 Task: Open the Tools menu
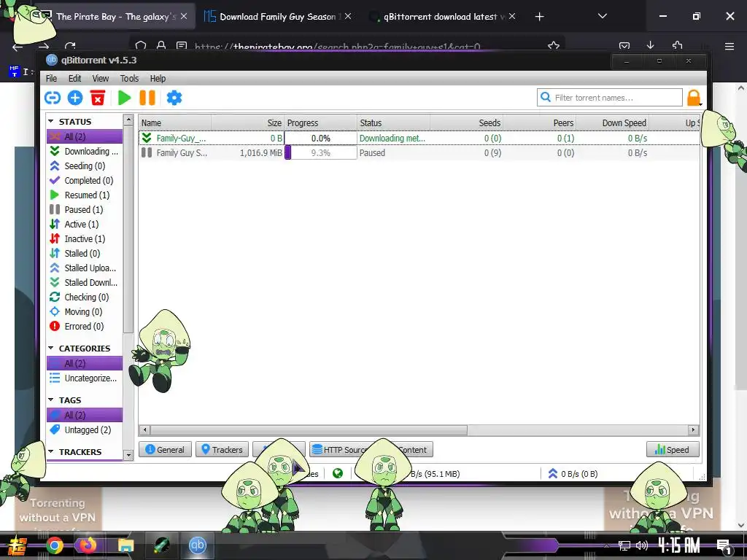click(x=129, y=79)
